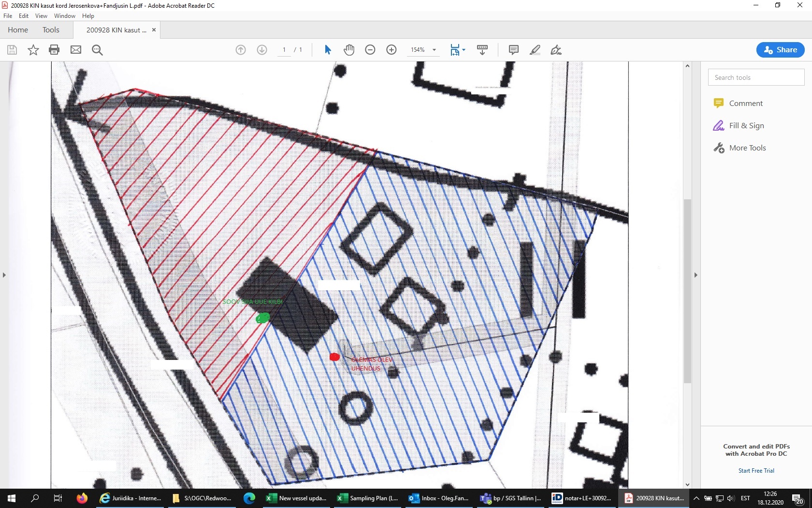Activate the Selection arrow tool
This screenshot has height=508, width=812.
pyautogui.click(x=328, y=50)
